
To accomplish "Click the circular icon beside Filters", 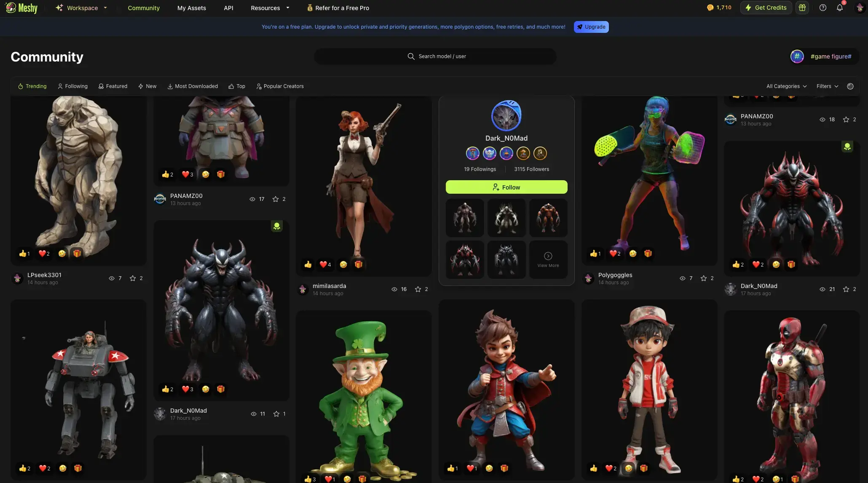I will coord(850,86).
